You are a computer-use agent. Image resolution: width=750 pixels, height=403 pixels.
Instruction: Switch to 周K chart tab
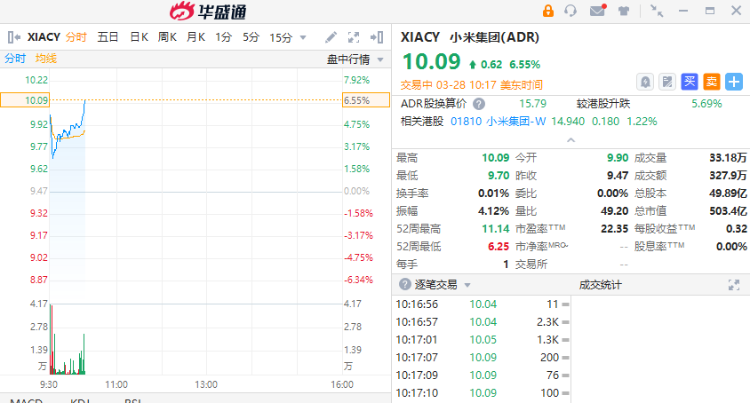(167, 37)
